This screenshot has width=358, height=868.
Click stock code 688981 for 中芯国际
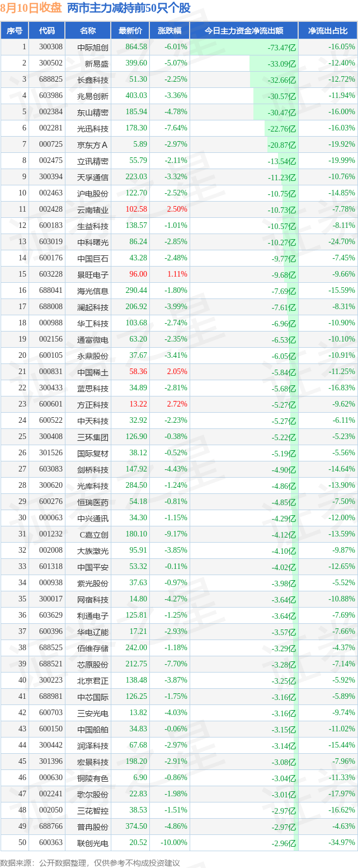pyautogui.click(x=51, y=697)
